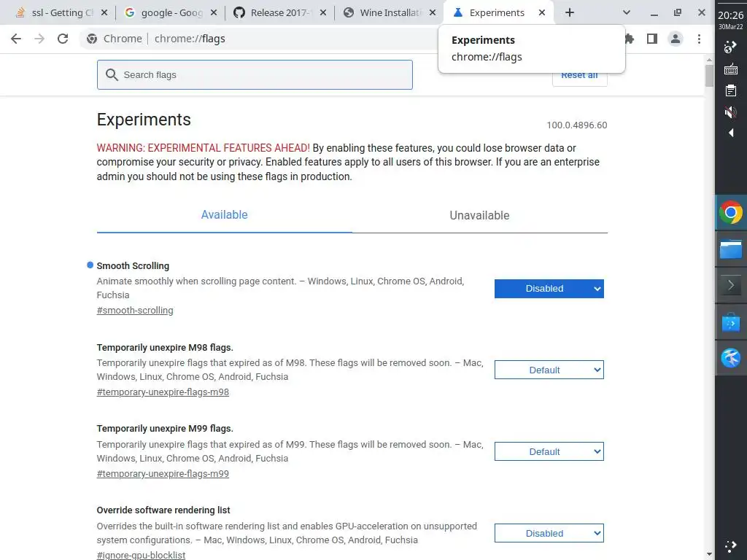Launch the Files folder icon in dock
Viewport: 747px width, 560px height.
click(730, 249)
